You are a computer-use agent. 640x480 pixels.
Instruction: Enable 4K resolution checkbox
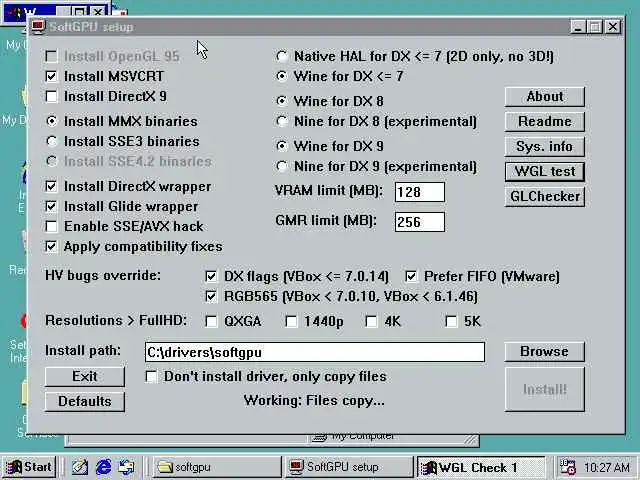point(371,322)
